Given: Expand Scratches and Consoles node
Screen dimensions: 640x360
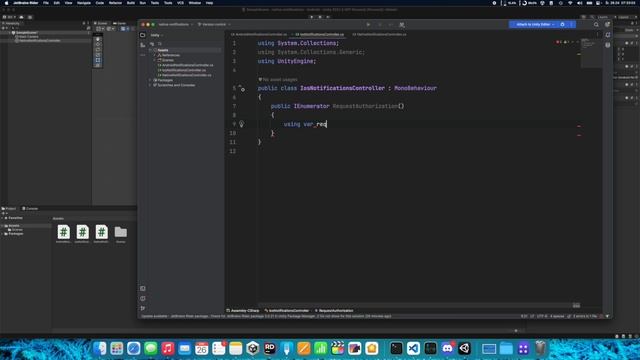Looking at the screenshot, I should tap(151, 85).
